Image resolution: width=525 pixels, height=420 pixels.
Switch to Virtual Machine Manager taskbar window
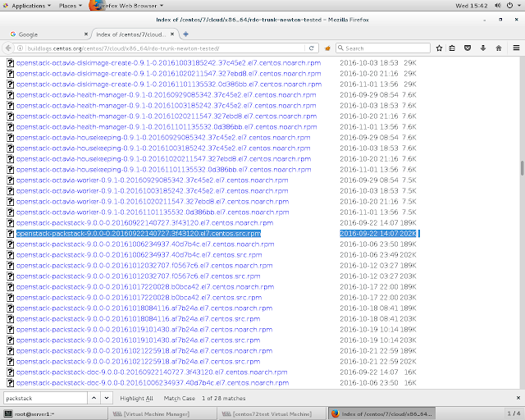click(x=162, y=414)
